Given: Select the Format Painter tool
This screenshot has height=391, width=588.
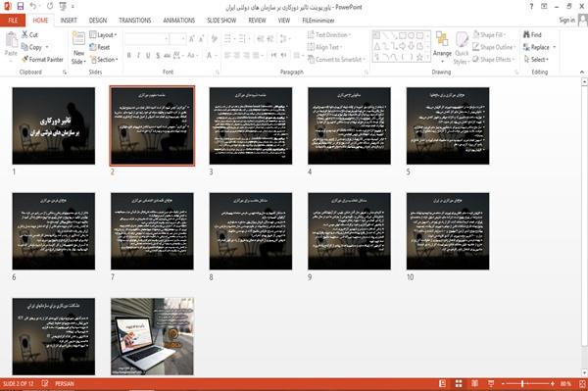Looking at the screenshot, I should [42, 59].
